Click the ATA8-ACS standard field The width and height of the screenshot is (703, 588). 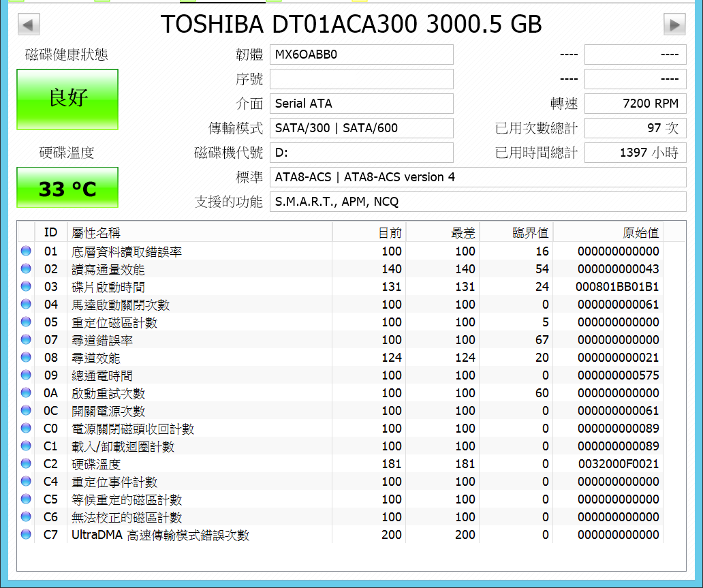point(478,177)
